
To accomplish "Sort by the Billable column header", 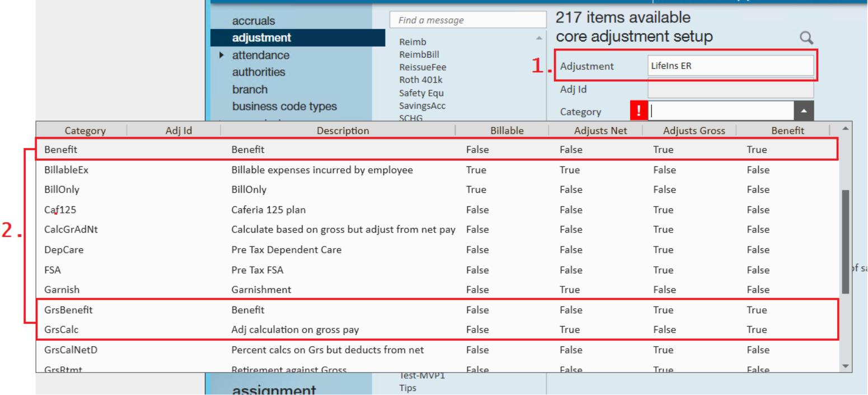I will pyautogui.click(x=507, y=131).
